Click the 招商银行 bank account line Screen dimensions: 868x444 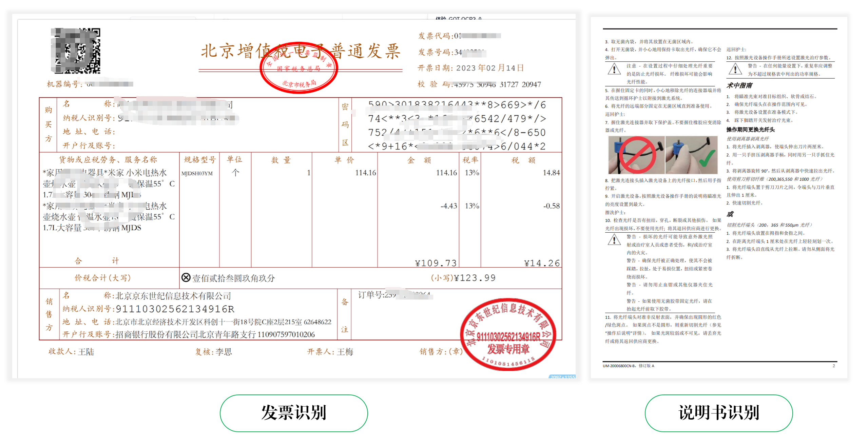215,334
